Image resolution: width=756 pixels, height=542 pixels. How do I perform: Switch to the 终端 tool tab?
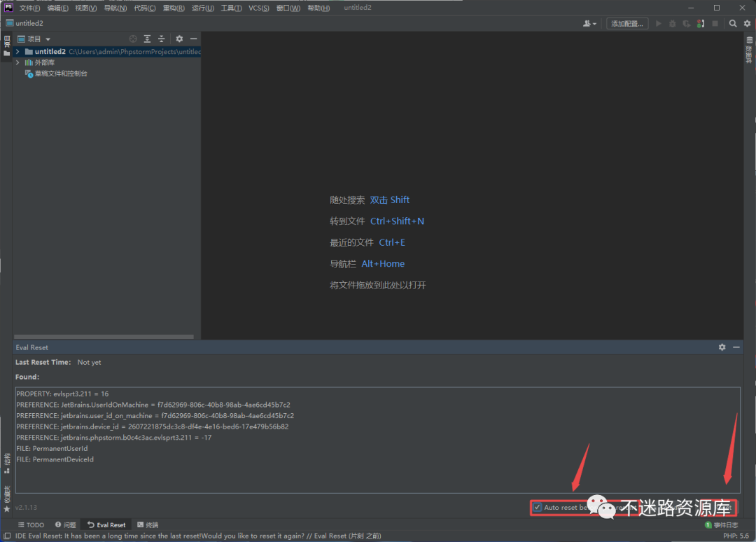pyautogui.click(x=148, y=524)
